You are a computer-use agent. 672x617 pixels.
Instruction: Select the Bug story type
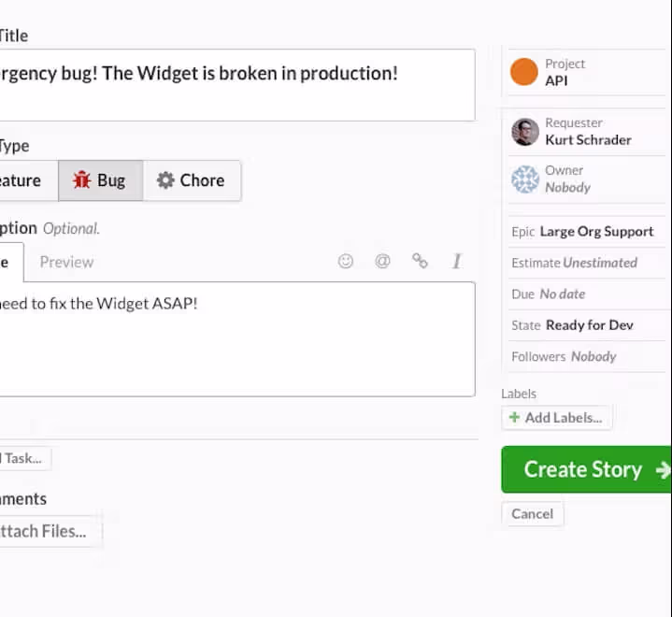pos(101,180)
